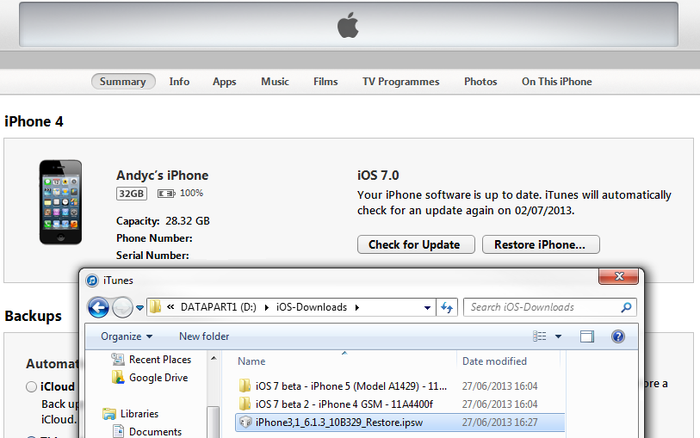Click the iPhone 4 device image
Viewport: 700px width, 438px height.
click(x=61, y=202)
